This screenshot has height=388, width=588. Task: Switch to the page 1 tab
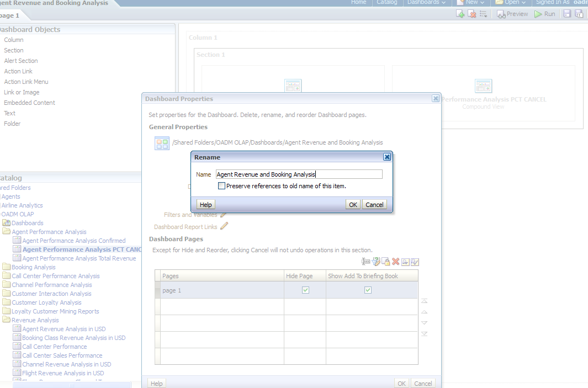click(9, 15)
